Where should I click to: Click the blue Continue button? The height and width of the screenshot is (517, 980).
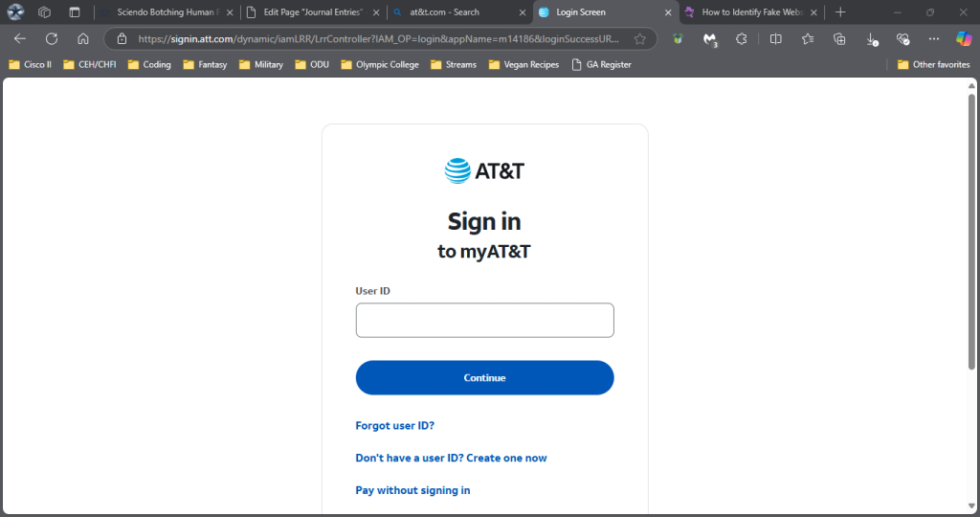point(485,377)
